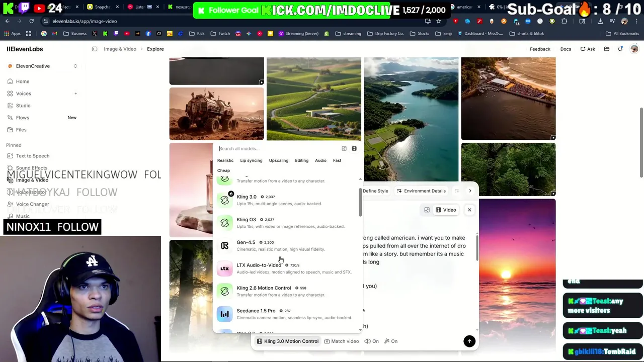Image resolution: width=644 pixels, height=362 pixels.
Task: Click the Ask button
Action: (x=588, y=49)
